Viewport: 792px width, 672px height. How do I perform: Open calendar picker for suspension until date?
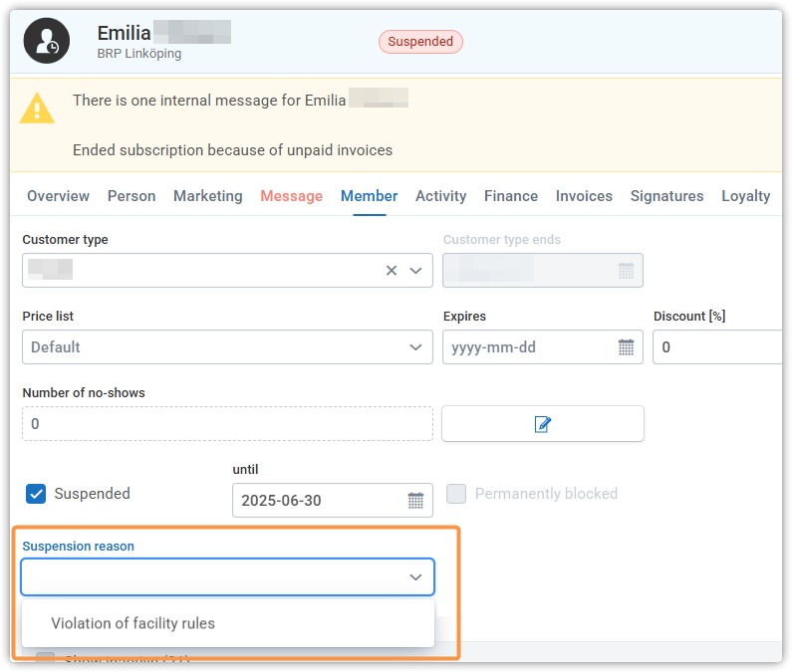(x=415, y=501)
